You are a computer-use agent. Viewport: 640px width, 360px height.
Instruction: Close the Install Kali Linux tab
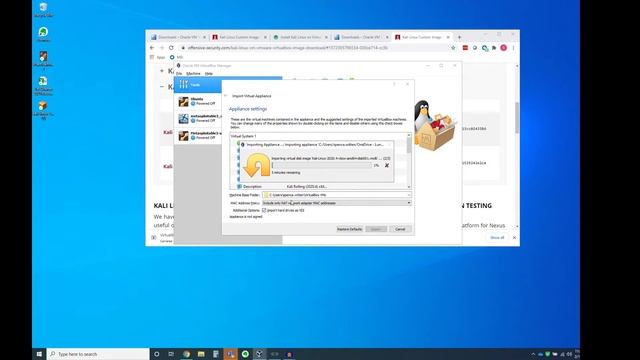pyautogui.click(x=326, y=37)
